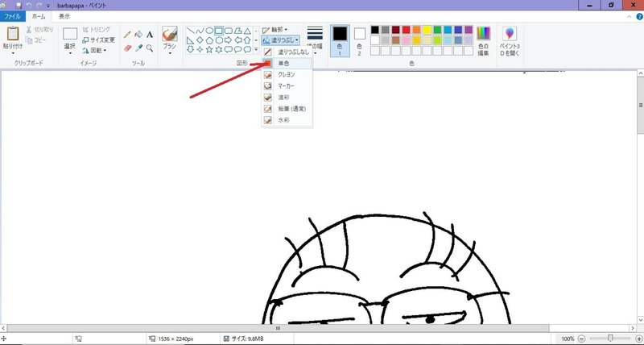The width and height of the screenshot is (644, 345).
Task: Choose the Rounded rectangle shape
Action: 229,31
